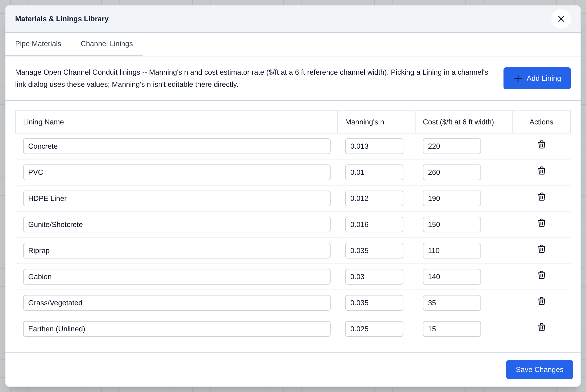Click Grass/Vegetated Manning's n field
The image size is (586, 392).
374,303
